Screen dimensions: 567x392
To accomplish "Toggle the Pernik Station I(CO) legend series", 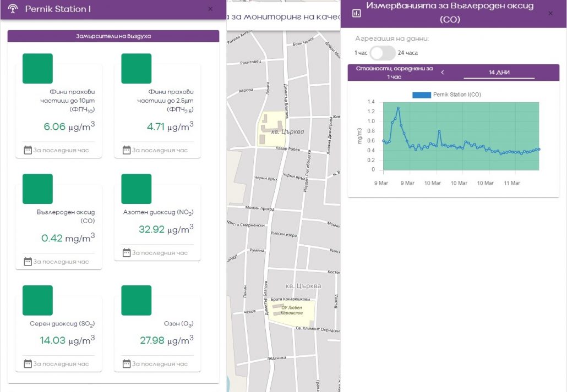I will click(x=422, y=95).
